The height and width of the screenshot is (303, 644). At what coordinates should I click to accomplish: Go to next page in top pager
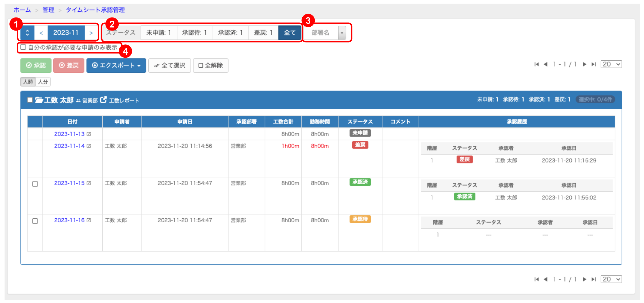point(584,64)
